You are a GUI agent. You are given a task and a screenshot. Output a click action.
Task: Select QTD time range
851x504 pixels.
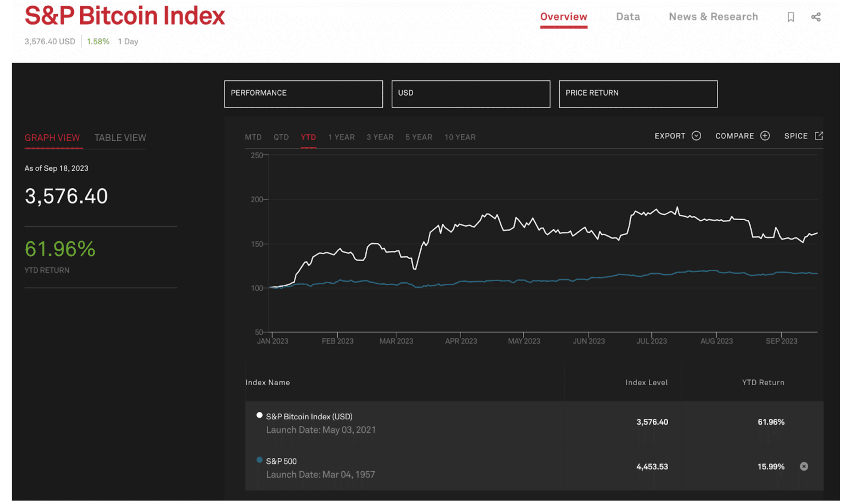(x=281, y=137)
